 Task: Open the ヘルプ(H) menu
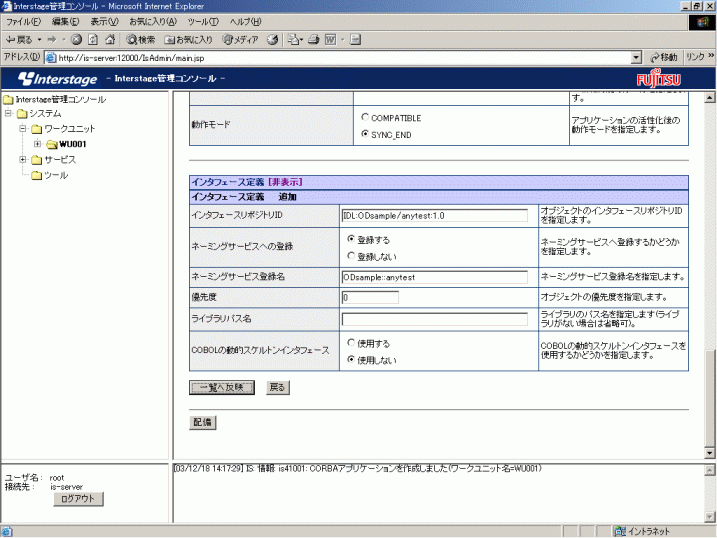[245, 21]
